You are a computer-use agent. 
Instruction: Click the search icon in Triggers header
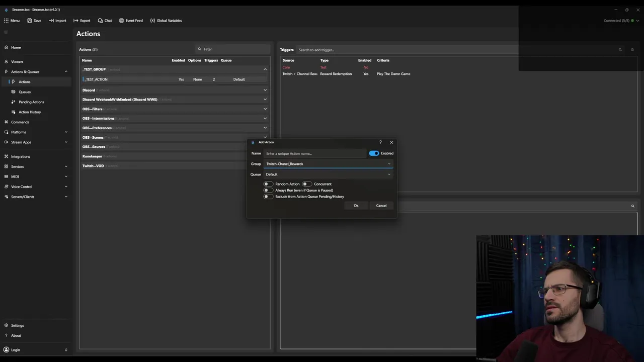(620, 50)
